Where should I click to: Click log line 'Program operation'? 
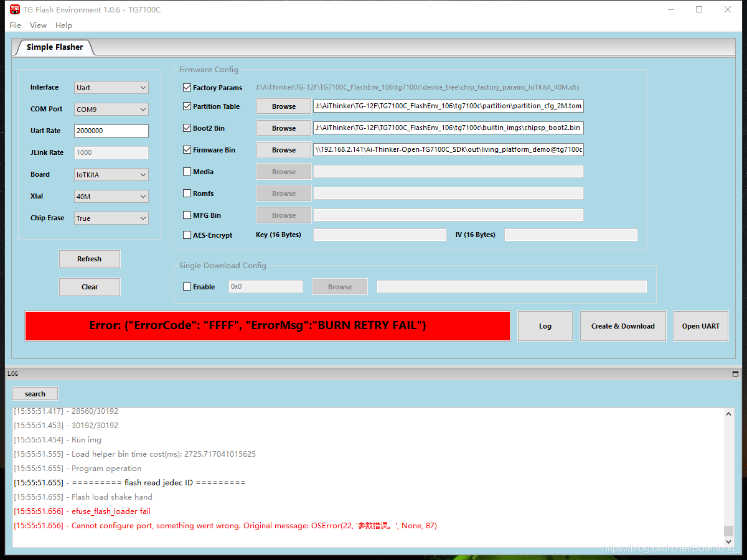[x=78, y=469]
